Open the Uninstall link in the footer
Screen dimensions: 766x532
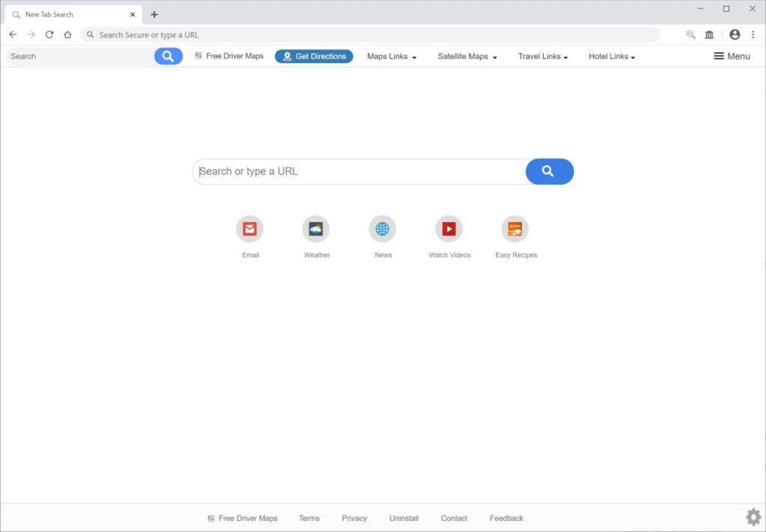pos(403,518)
